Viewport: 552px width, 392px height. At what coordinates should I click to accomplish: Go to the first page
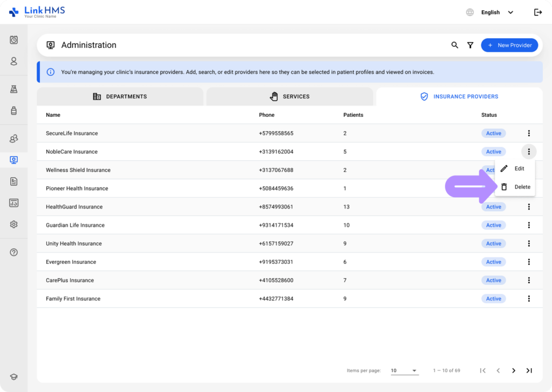[x=482, y=370]
